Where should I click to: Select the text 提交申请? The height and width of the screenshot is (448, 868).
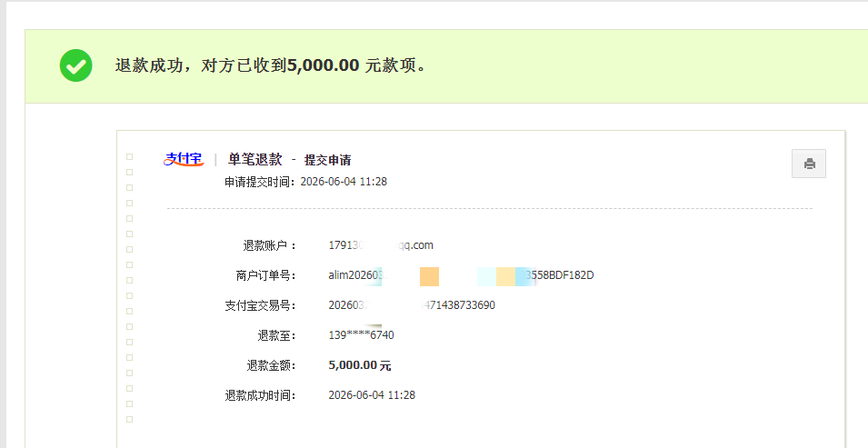click(x=328, y=160)
